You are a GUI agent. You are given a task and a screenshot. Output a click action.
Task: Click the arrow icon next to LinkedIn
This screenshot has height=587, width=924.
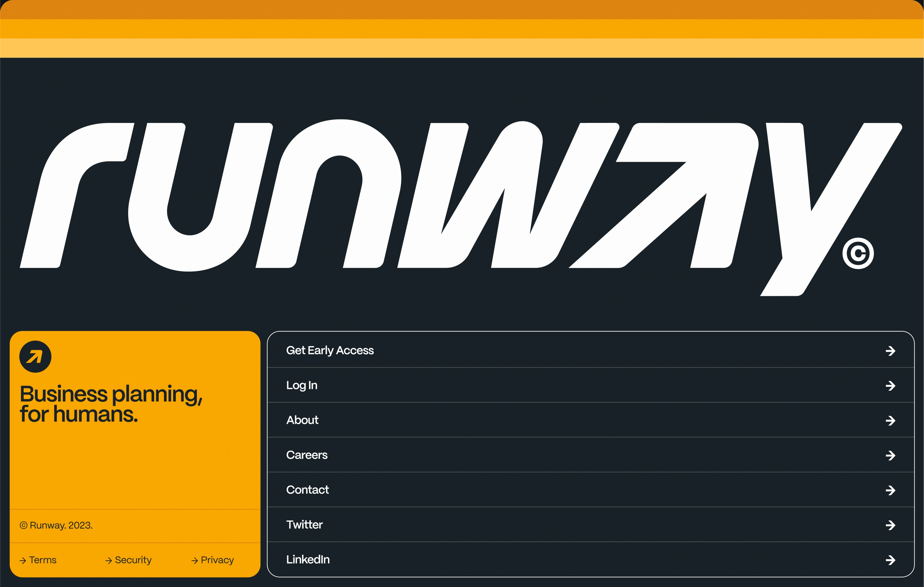[x=891, y=560]
